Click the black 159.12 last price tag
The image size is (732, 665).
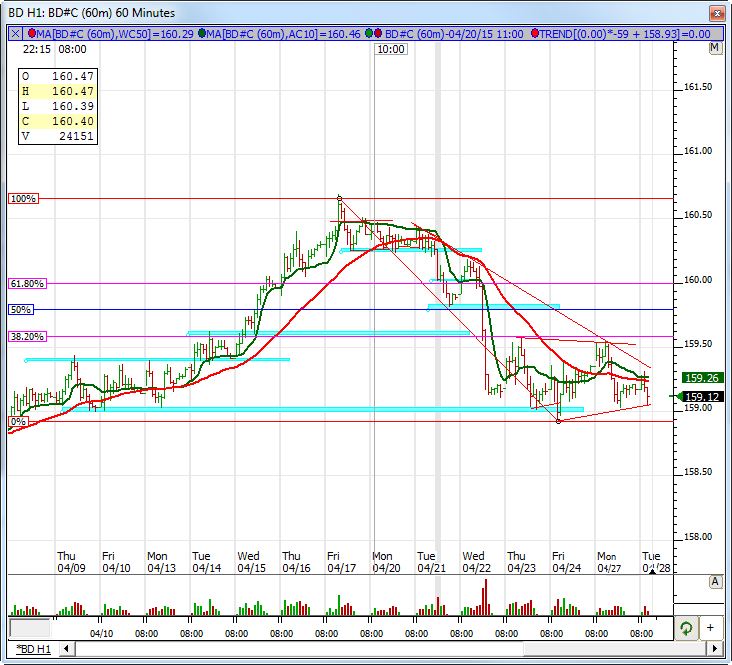[x=702, y=397]
